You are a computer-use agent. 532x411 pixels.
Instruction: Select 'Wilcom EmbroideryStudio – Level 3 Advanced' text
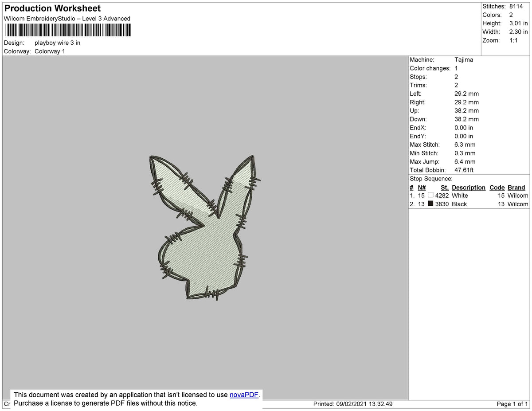(67, 19)
